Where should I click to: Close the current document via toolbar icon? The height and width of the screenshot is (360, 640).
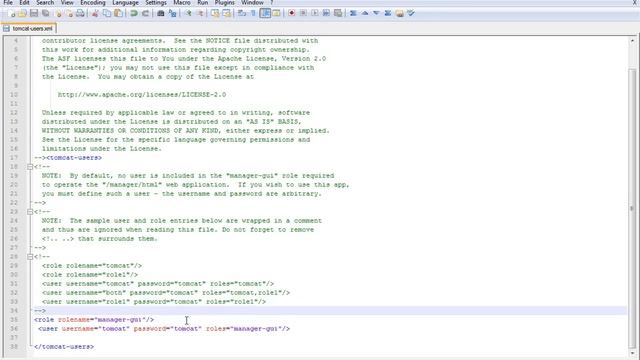(x=58, y=13)
